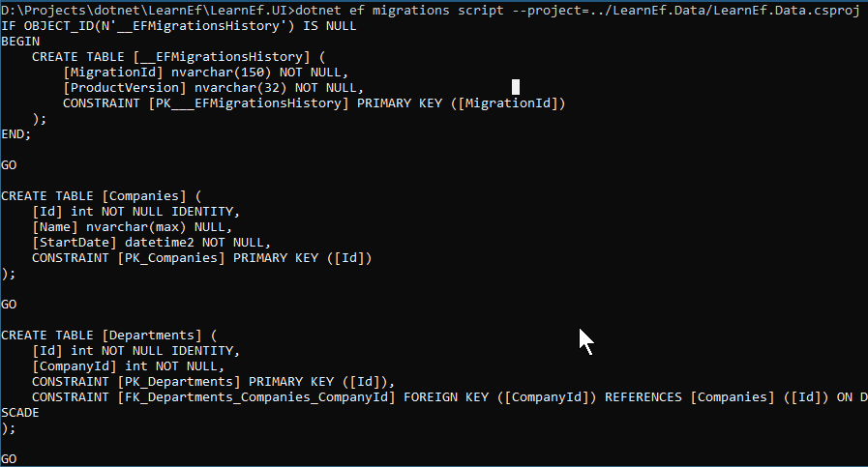Image resolution: width=868 pixels, height=467 pixels.
Task: Click the REFERENCES [Companies] text
Action: [689, 397]
